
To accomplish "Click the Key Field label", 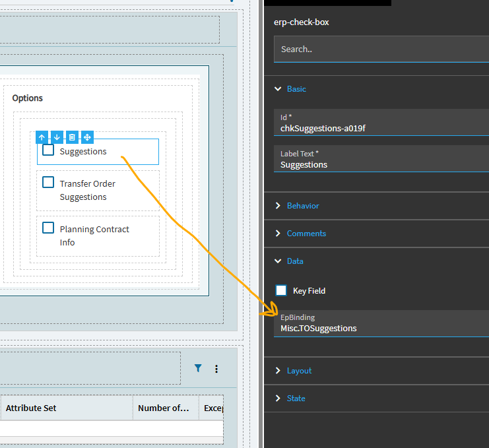I will (309, 291).
